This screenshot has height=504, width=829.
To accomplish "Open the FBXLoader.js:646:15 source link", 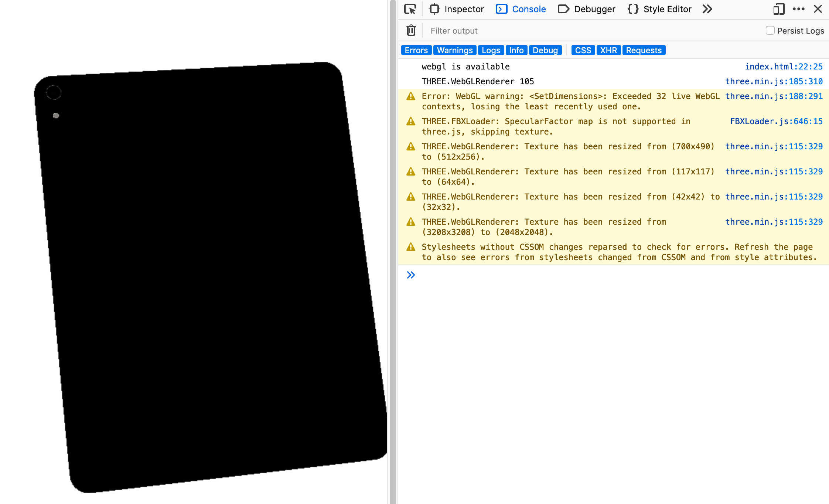I will [776, 121].
